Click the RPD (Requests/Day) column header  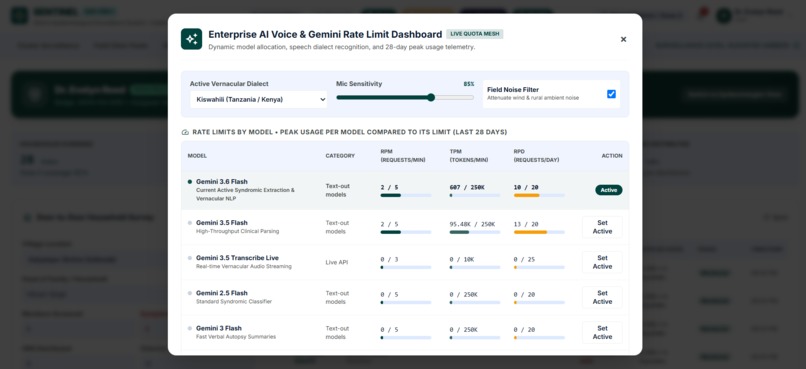(x=536, y=156)
